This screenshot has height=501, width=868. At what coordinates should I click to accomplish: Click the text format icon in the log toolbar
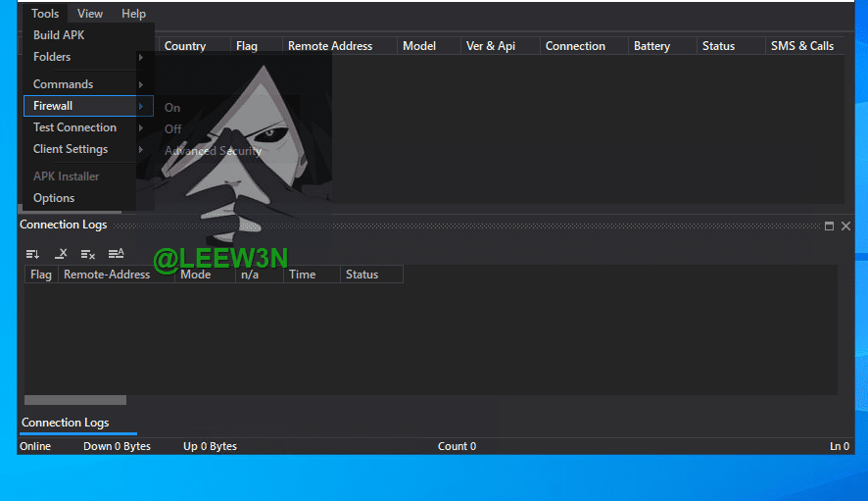tap(116, 254)
